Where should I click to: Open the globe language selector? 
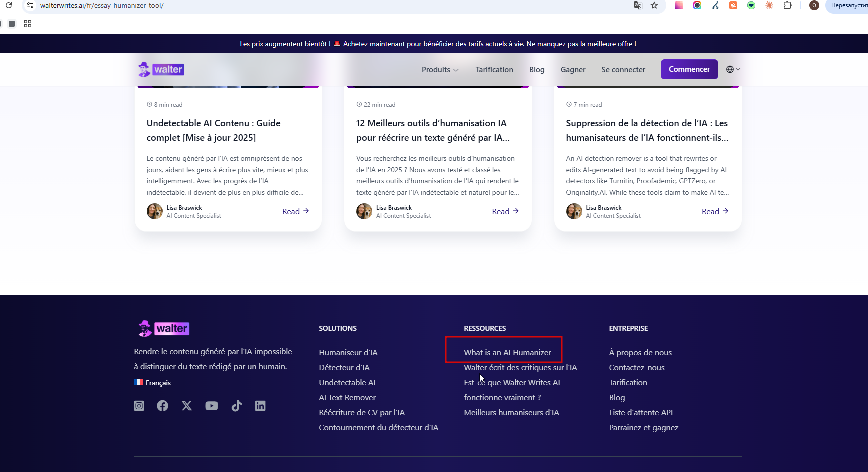[x=733, y=69]
